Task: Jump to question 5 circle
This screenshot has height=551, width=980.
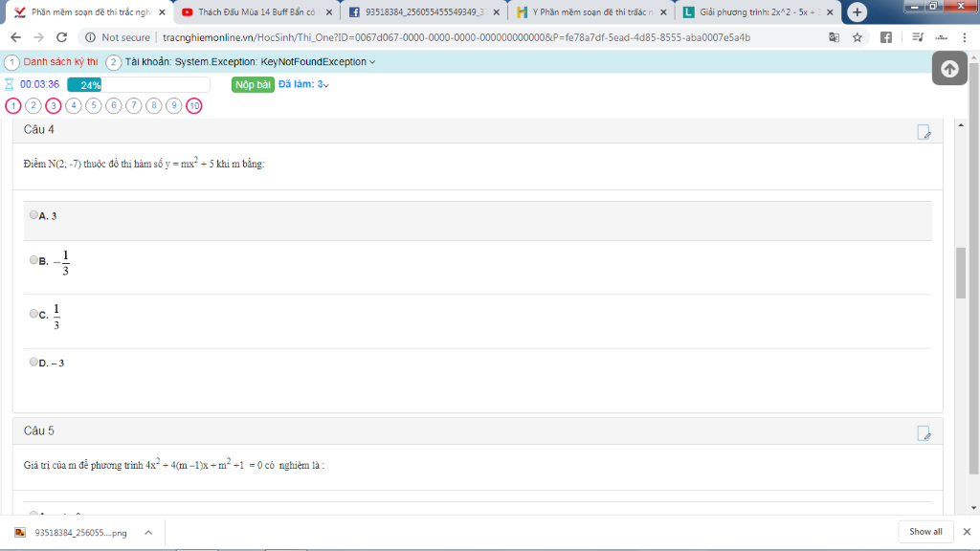Action: click(x=93, y=105)
